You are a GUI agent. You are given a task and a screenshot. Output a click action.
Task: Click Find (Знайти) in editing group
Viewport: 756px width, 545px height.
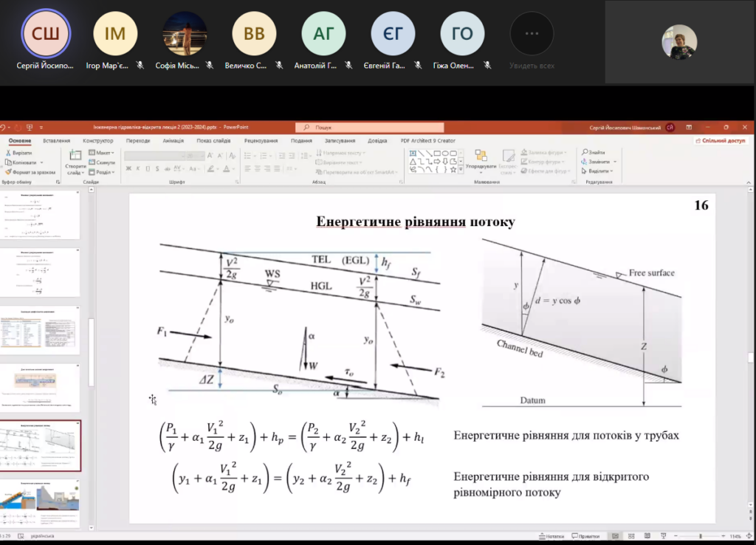[593, 152]
